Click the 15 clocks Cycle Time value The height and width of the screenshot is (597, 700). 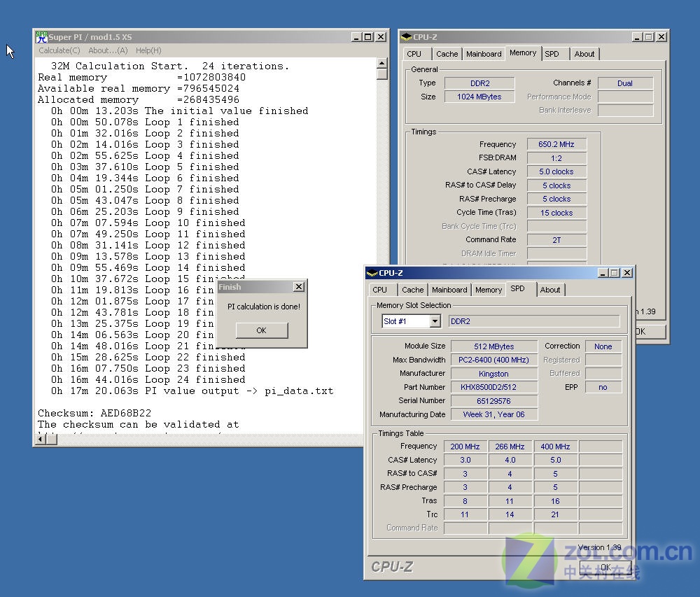coord(556,213)
